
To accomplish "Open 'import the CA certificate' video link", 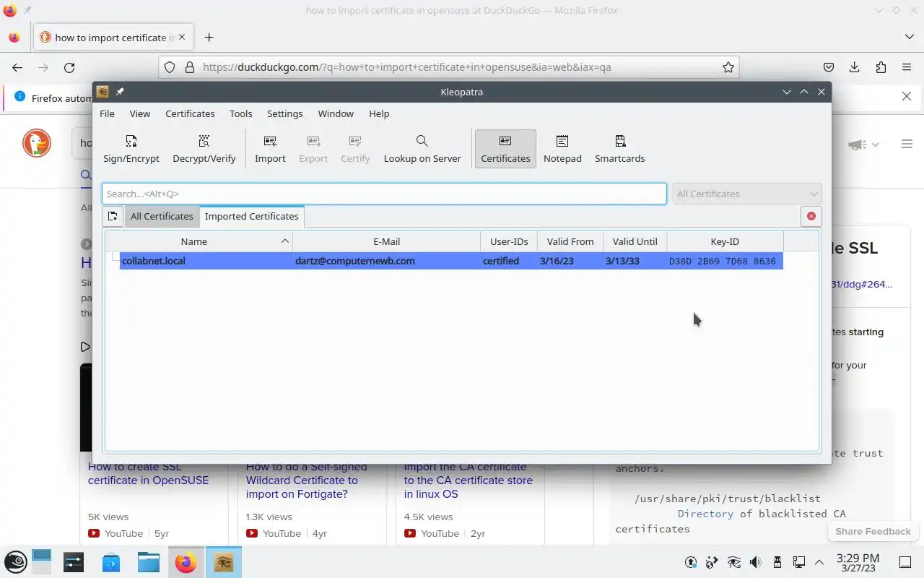I will coord(468,480).
